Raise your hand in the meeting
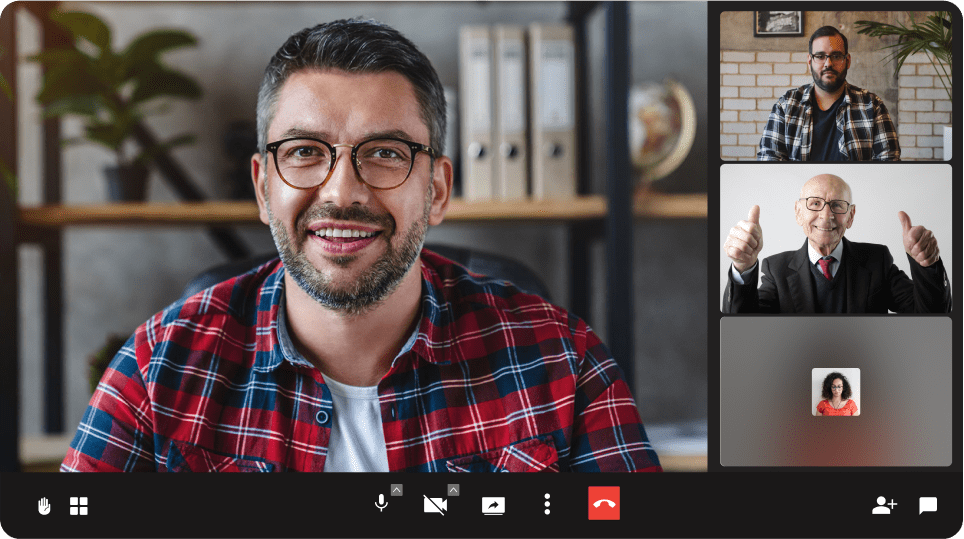Viewport: 964px width, 539px height. pos(44,506)
